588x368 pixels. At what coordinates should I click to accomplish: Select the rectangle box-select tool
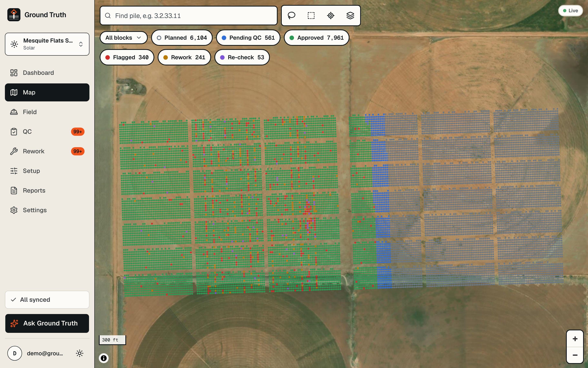311,16
